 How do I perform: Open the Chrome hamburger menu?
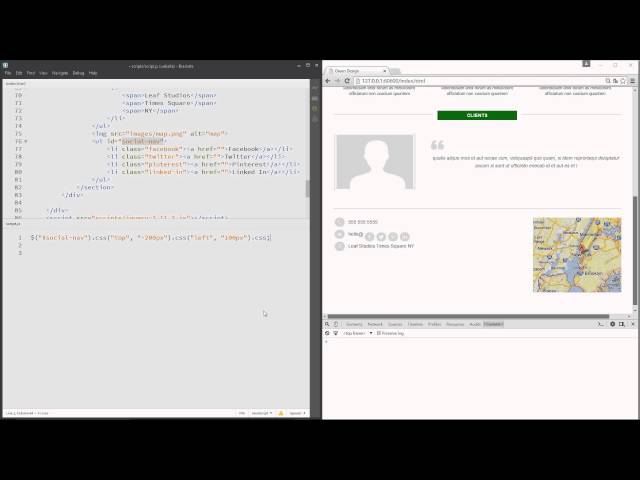pyautogui.click(x=632, y=81)
